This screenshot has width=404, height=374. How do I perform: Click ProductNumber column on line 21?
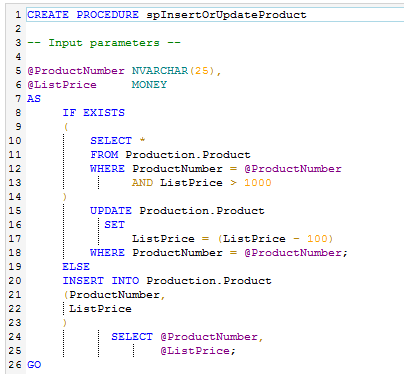click(114, 295)
